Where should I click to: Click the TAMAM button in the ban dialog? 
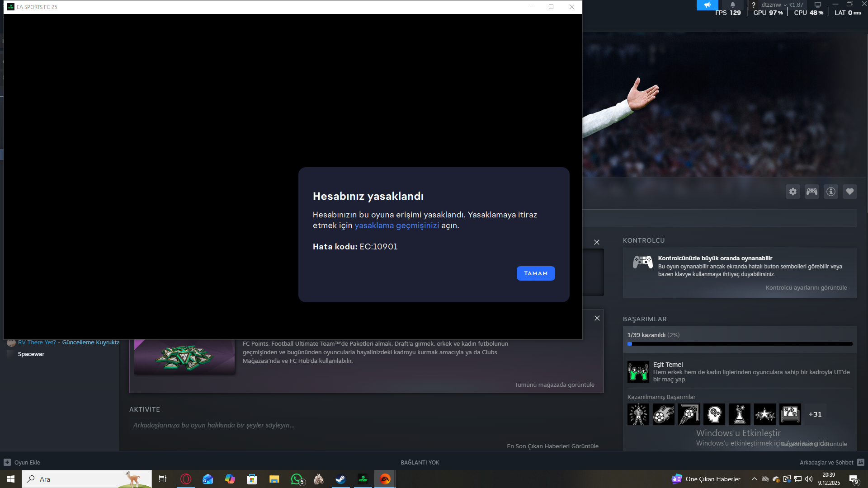point(536,273)
